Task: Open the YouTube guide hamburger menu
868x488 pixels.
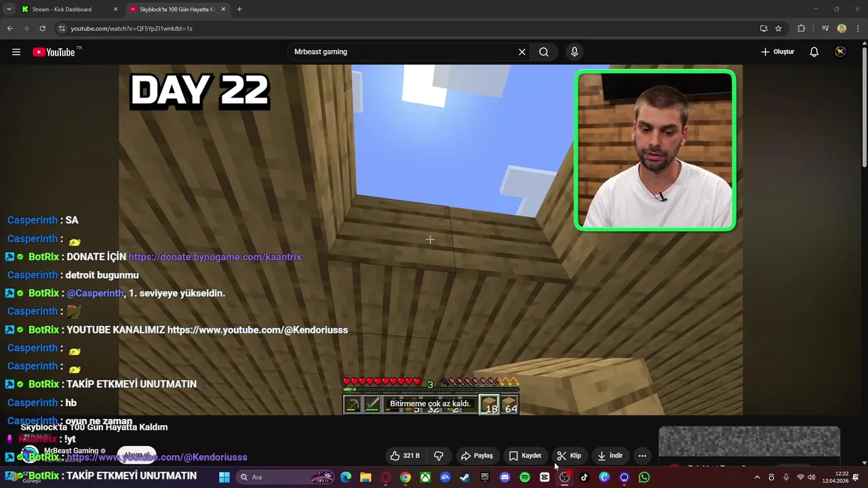Action: pos(16,52)
